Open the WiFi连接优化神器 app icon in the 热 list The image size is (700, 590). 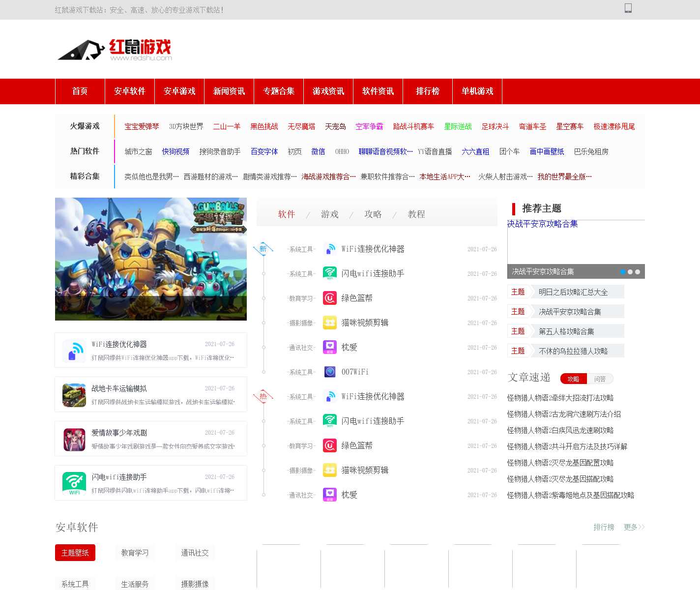pyautogui.click(x=330, y=397)
